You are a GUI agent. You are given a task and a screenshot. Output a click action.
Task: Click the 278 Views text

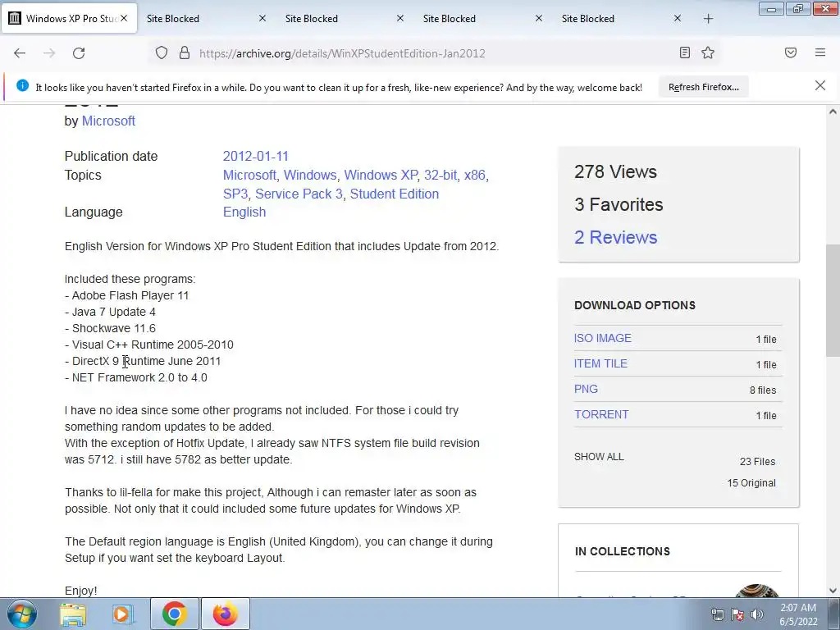[x=615, y=172]
